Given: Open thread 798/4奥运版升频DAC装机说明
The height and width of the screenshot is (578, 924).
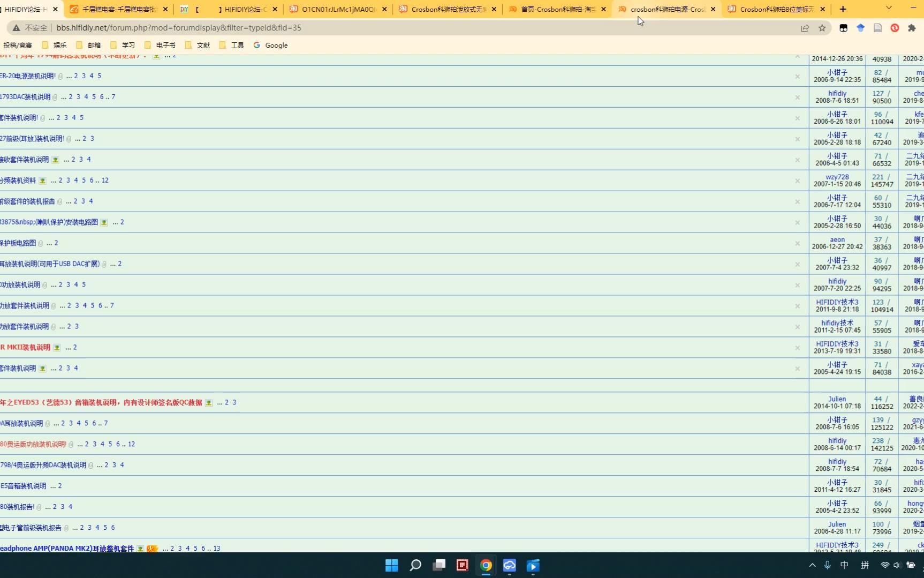Looking at the screenshot, I should [43, 465].
